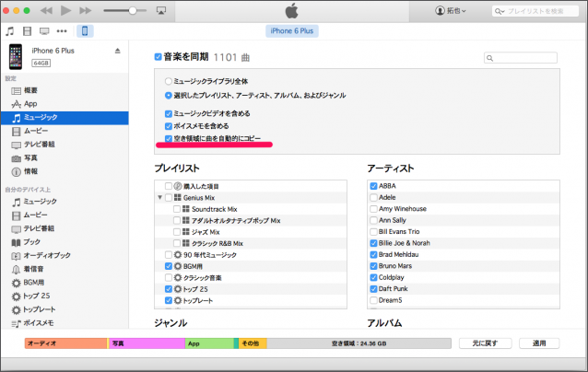Click the 元に戻す button
Viewport: 588px width, 372px height.
pos(486,343)
